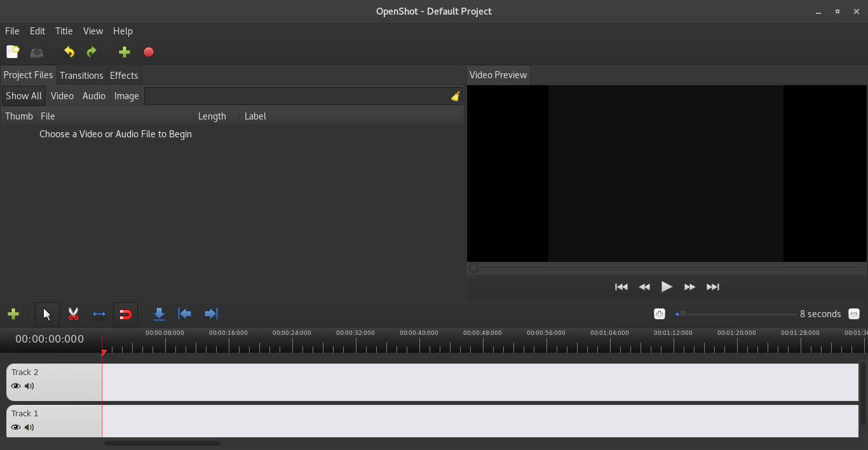Filter files with Show All

click(x=24, y=96)
